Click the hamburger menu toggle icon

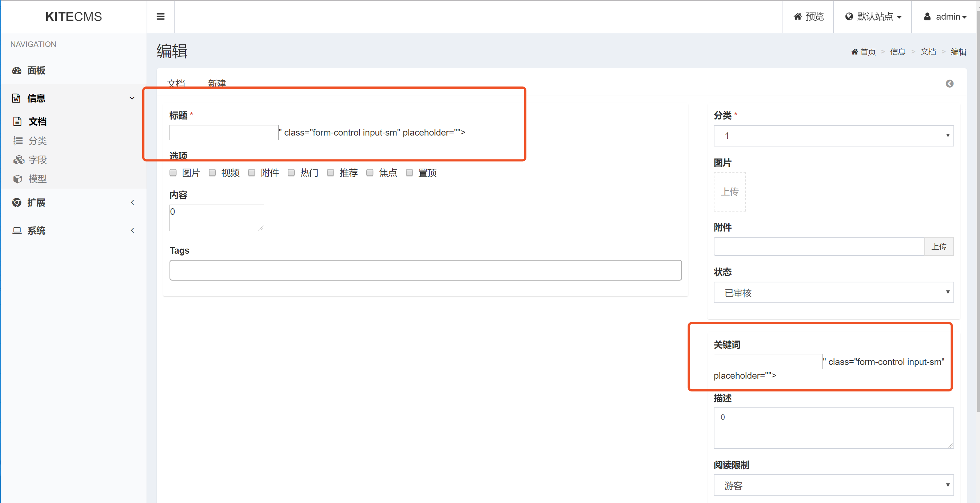click(x=160, y=16)
